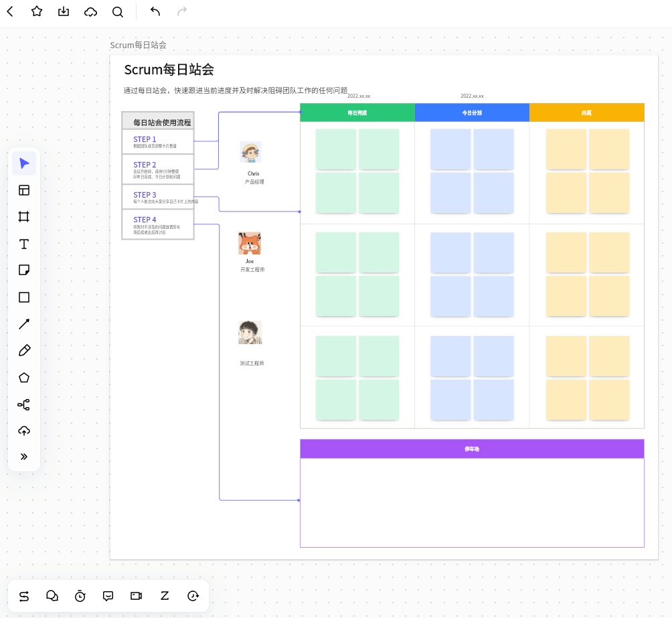Select the pointer/selection tool
672x618 pixels.
pyautogui.click(x=24, y=163)
